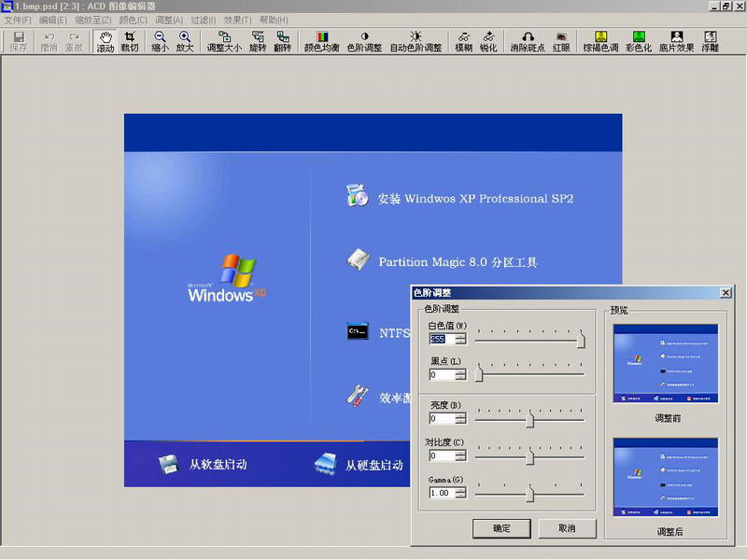
Task: Click the Zoom in (放大) magnifier
Action: click(185, 41)
